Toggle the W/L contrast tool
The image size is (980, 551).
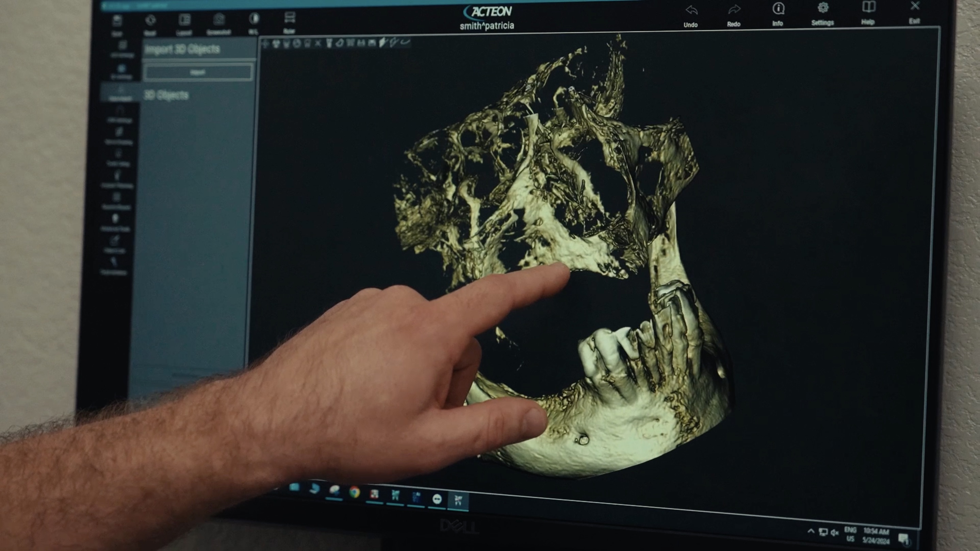tap(254, 19)
